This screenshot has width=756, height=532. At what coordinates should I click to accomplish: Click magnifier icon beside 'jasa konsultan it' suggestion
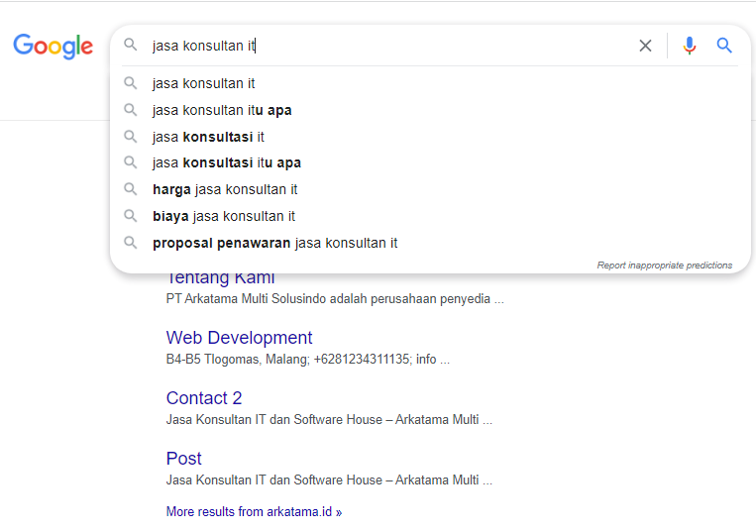pyautogui.click(x=130, y=83)
